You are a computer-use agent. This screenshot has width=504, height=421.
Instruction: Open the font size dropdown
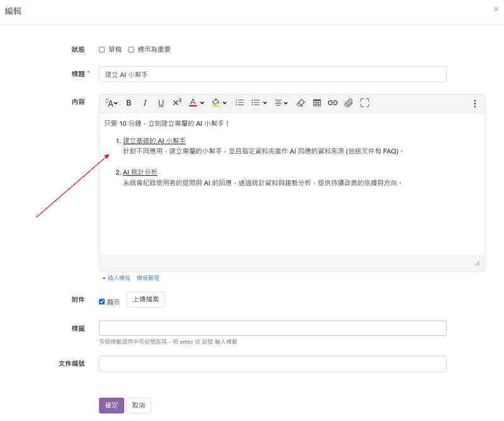click(x=111, y=103)
